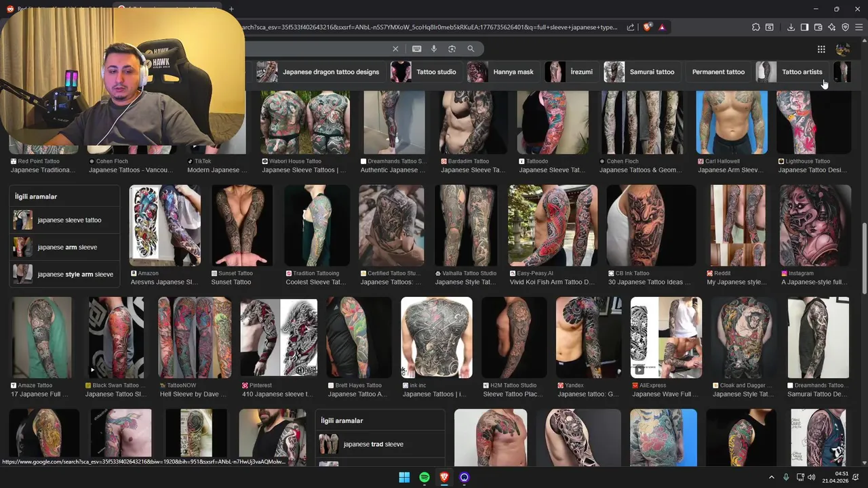Open Valhalla Tattoo Studio image result
868x488 pixels.
(466, 226)
